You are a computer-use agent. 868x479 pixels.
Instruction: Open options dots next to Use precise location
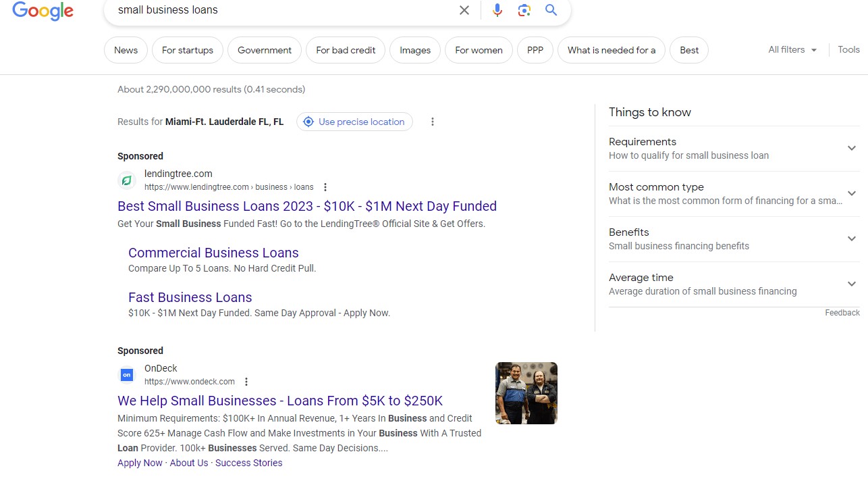(x=433, y=122)
